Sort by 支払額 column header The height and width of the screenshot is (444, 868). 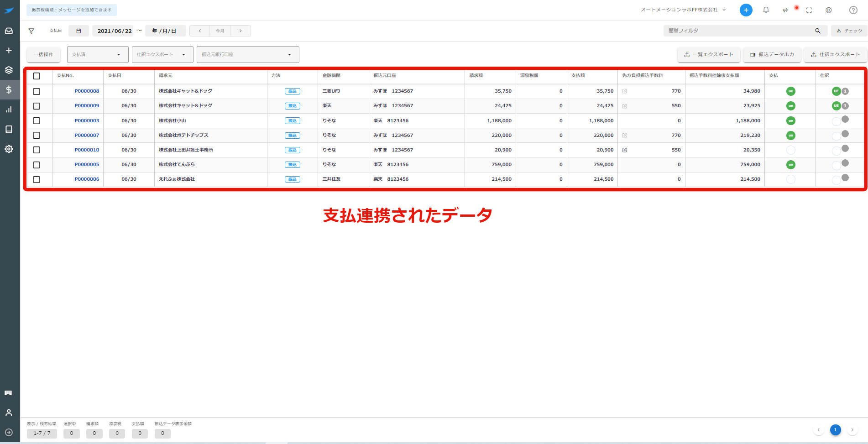coord(578,76)
